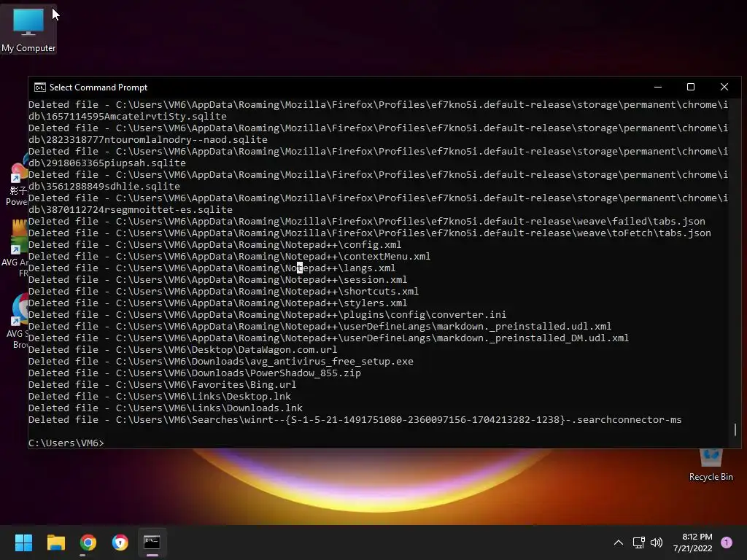Click the text 1657114595AmcateirvtiSty.sqlite
This screenshot has width=747, height=560.
click(x=136, y=116)
